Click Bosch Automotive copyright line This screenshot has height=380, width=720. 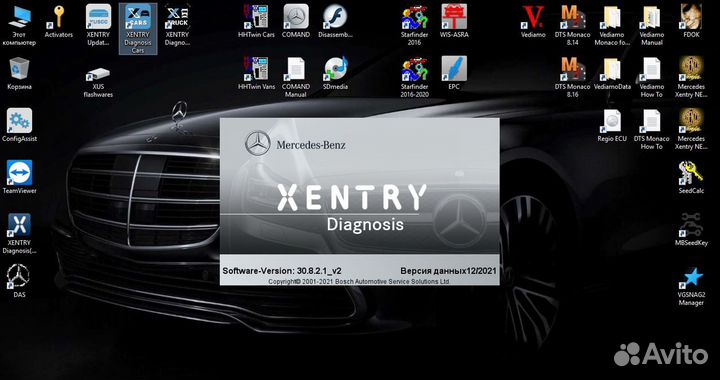click(359, 281)
